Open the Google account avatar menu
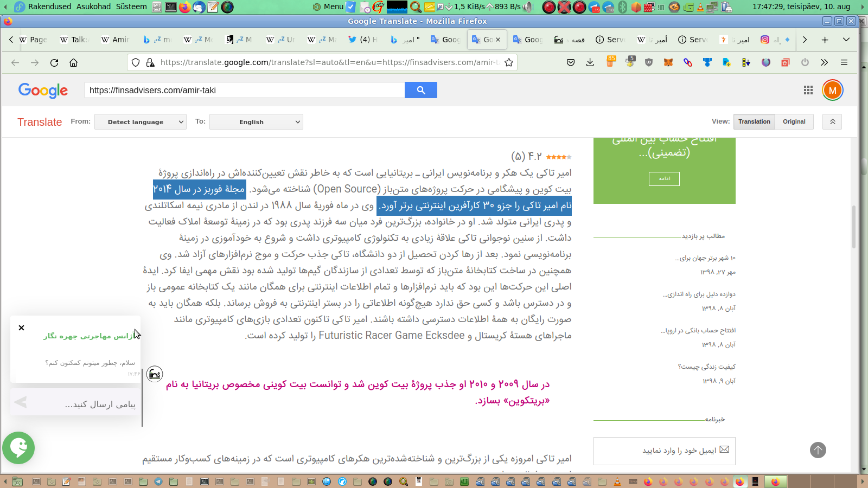The height and width of the screenshot is (488, 868). 833,90
